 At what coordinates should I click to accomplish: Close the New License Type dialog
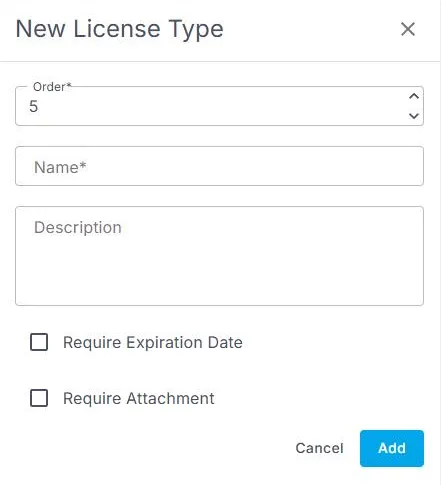click(408, 29)
